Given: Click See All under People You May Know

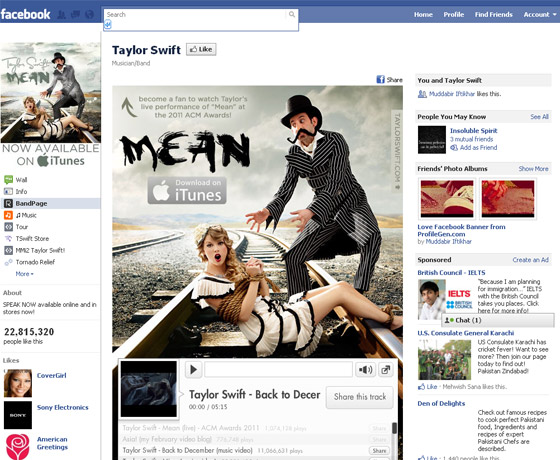Looking at the screenshot, I should coord(539,117).
